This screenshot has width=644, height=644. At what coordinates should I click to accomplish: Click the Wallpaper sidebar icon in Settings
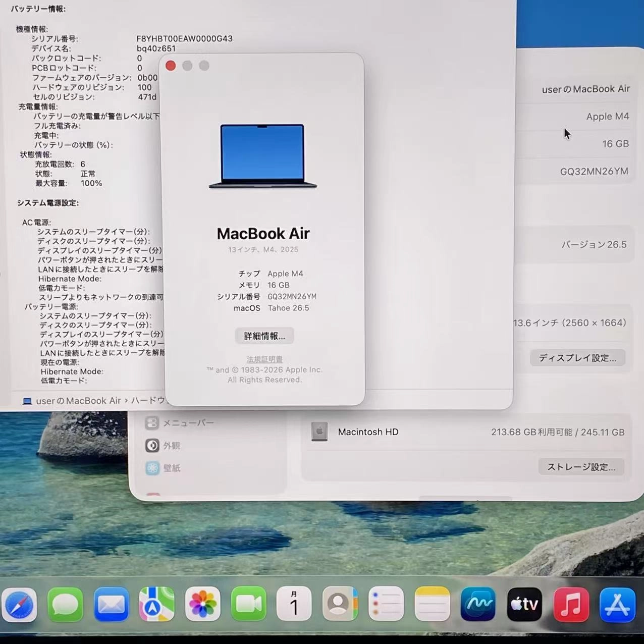click(x=152, y=468)
